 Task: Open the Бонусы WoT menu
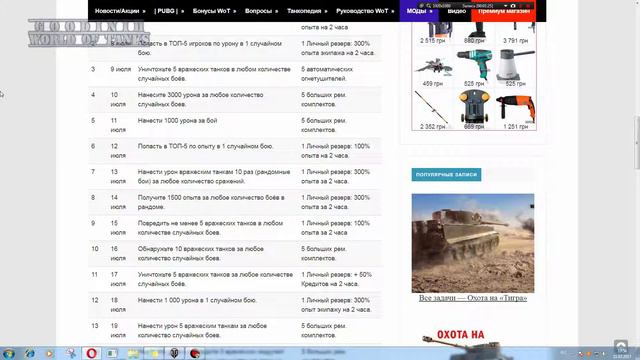point(214,11)
